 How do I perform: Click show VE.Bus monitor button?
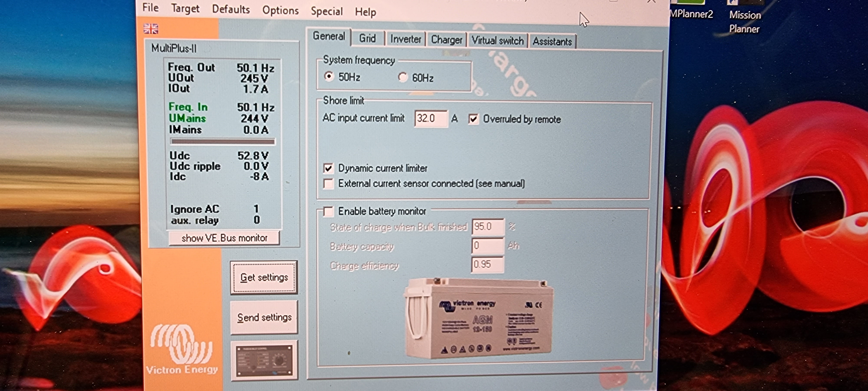[224, 238]
